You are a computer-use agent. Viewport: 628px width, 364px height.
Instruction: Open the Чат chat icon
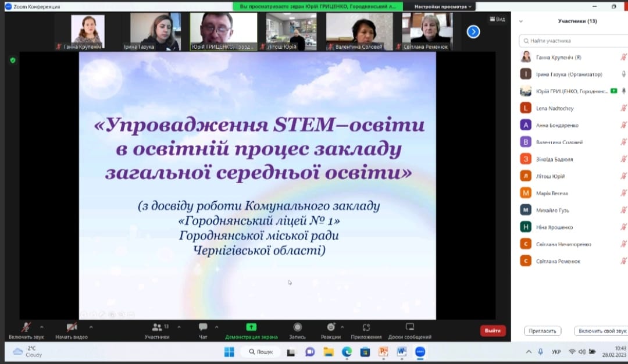203,327
